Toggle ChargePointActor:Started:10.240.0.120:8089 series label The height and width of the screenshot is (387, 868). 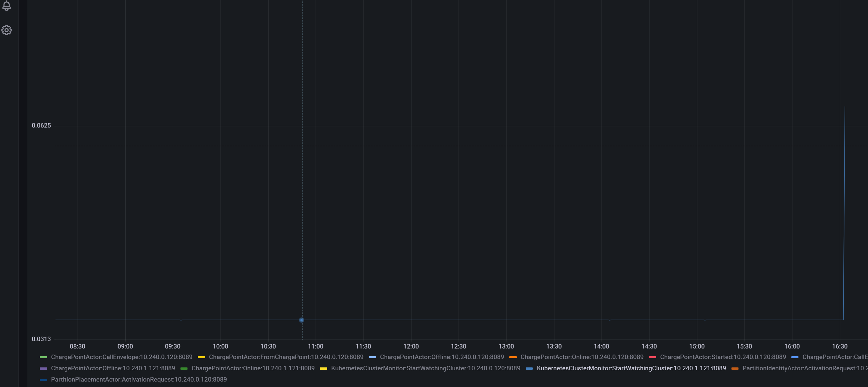[x=723, y=357]
